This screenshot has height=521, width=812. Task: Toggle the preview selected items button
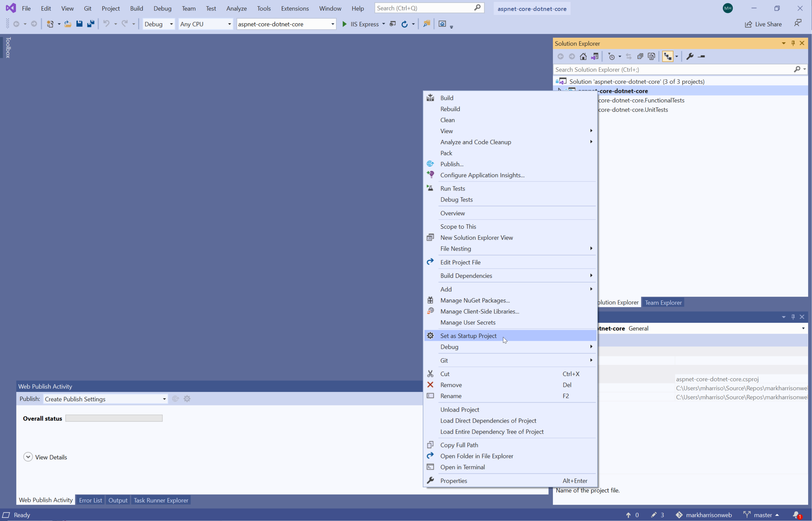coord(701,57)
